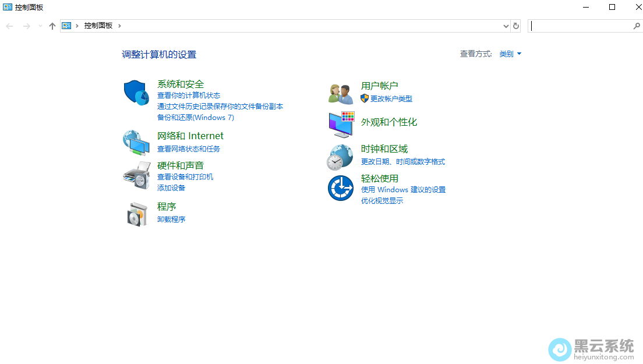Open the breadcrumb chevron after 控制面板
This screenshot has width=643, height=364.
(x=120, y=26)
